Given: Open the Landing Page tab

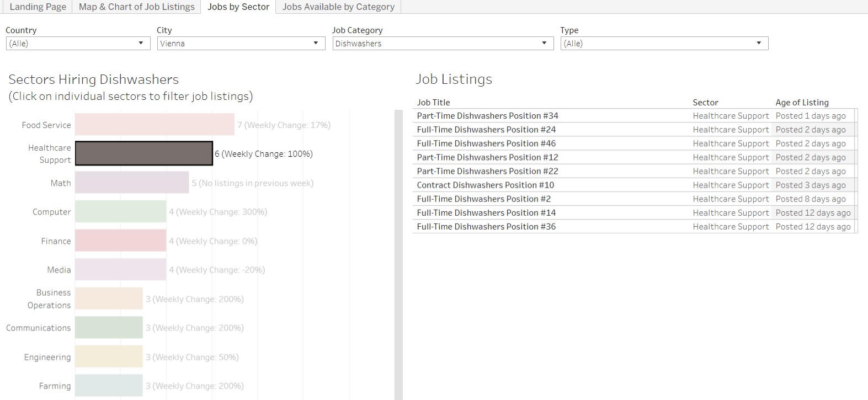Looking at the screenshot, I should pos(38,7).
